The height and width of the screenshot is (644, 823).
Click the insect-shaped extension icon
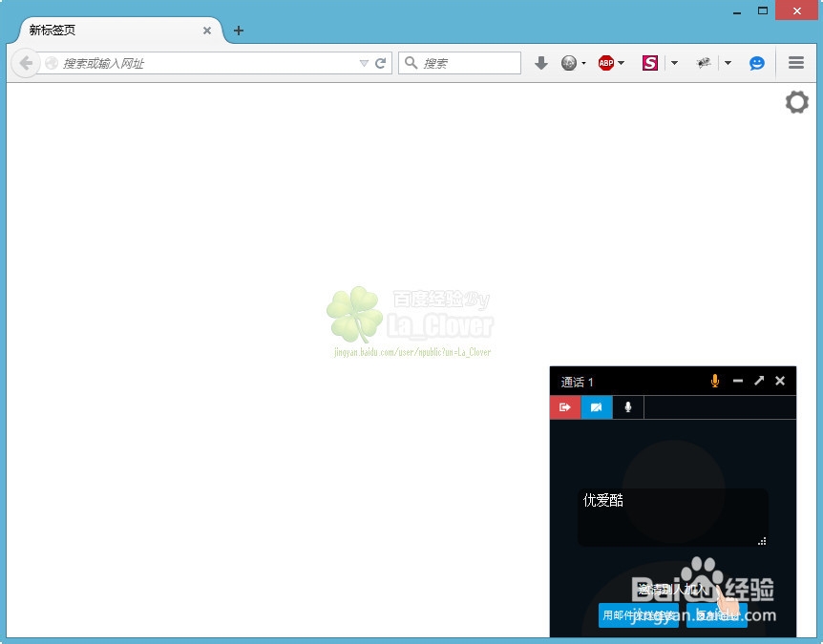[x=704, y=64]
